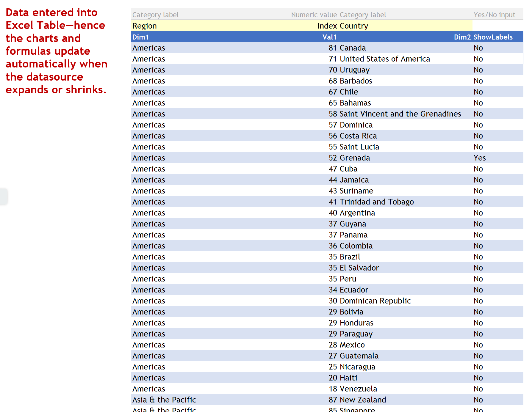
Task: Select Saint Vincent and the Grenadines cell
Action: [x=405, y=114]
